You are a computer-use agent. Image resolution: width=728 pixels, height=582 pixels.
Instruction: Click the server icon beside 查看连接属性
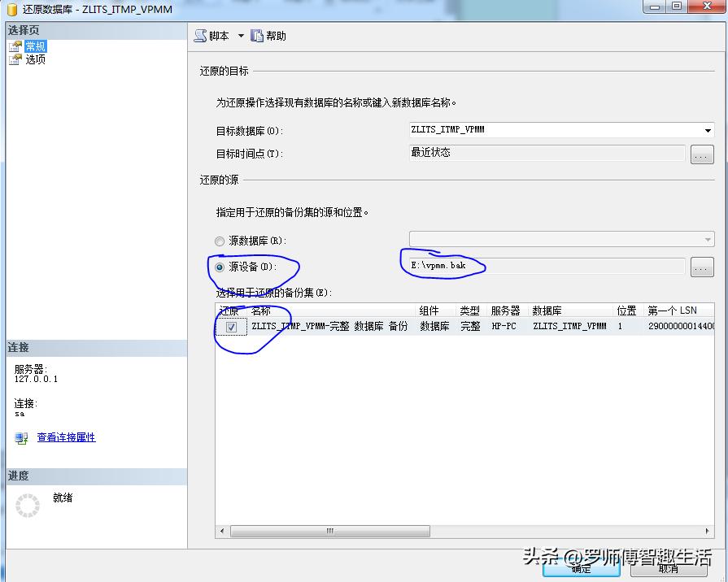(20, 437)
